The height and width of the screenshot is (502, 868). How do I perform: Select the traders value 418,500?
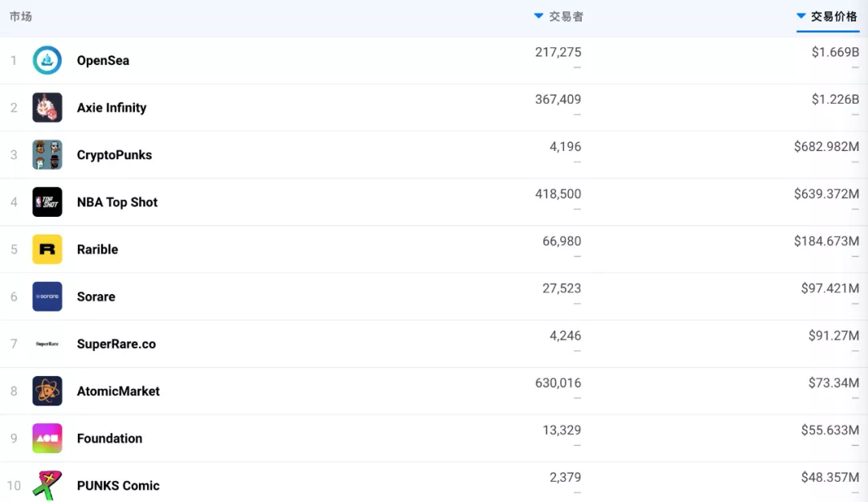pos(558,194)
